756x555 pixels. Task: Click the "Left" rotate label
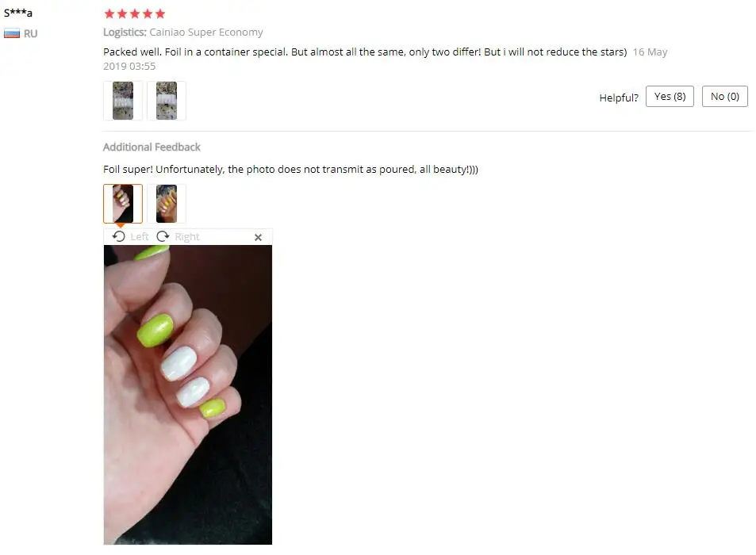click(x=140, y=236)
